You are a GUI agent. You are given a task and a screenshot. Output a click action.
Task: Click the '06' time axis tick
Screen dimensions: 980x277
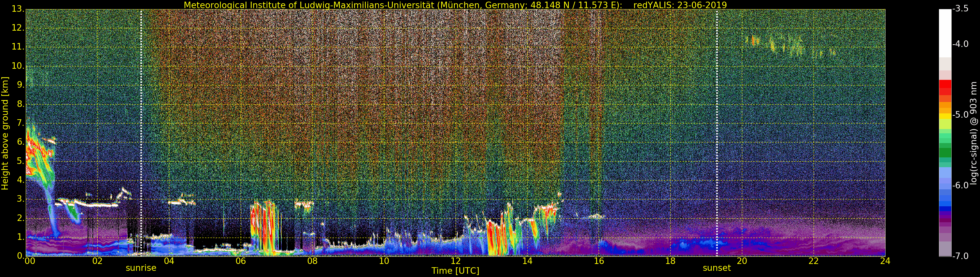(x=240, y=261)
